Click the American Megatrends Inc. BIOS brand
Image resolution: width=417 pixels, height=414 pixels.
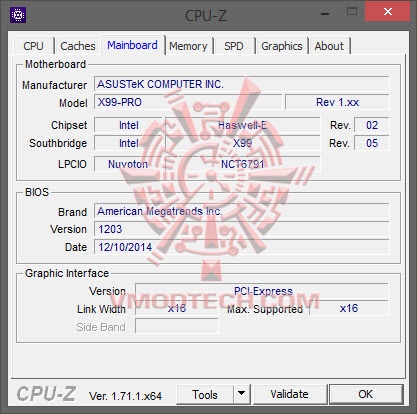tap(242, 211)
